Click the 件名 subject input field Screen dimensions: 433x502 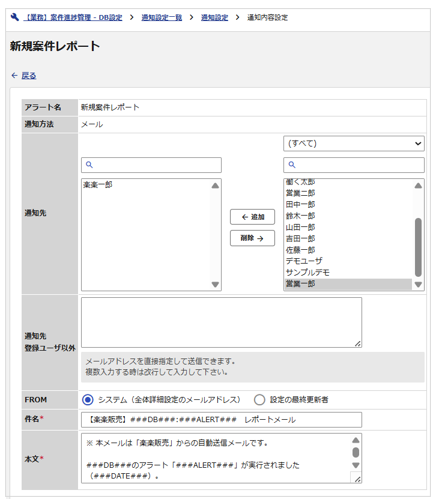tap(221, 420)
